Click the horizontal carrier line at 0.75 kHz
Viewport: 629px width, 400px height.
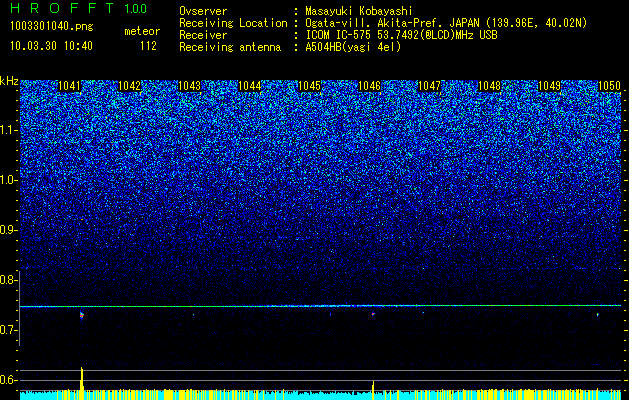pos(320,306)
